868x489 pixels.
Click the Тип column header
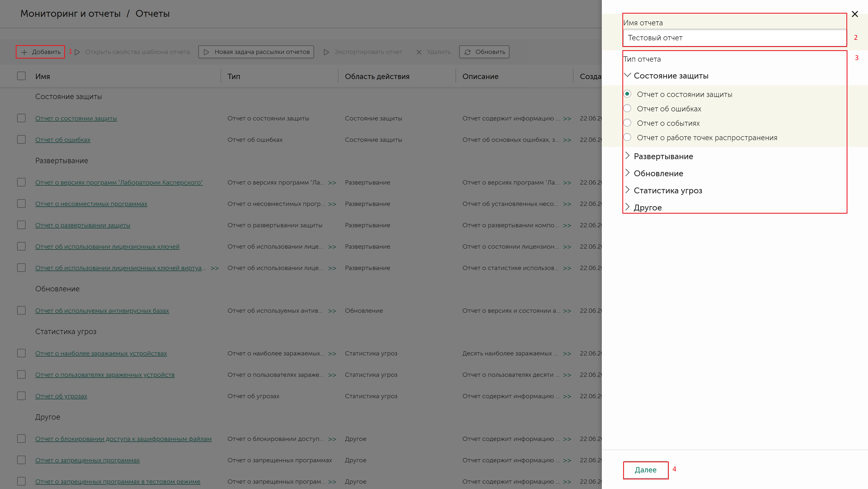tap(234, 77)
